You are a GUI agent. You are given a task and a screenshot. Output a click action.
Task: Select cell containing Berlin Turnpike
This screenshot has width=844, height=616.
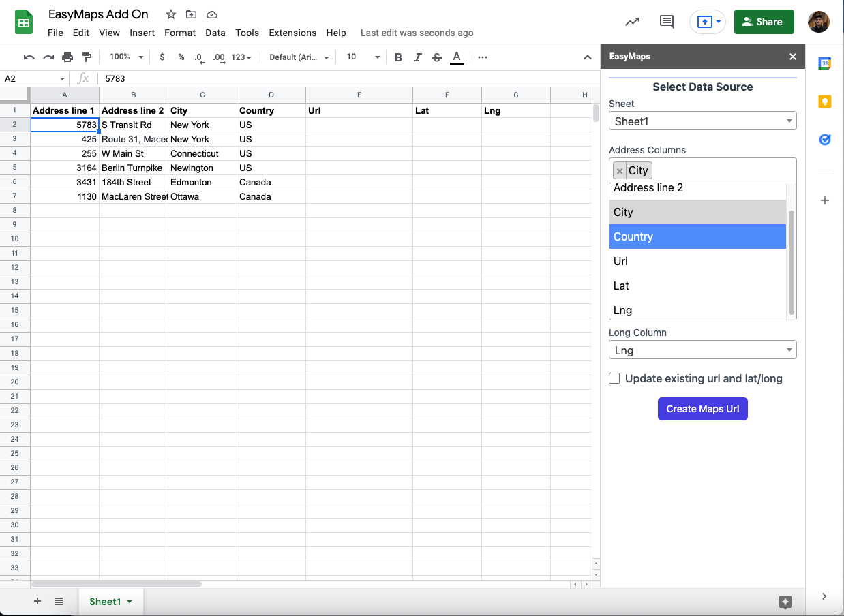point(134,168)
